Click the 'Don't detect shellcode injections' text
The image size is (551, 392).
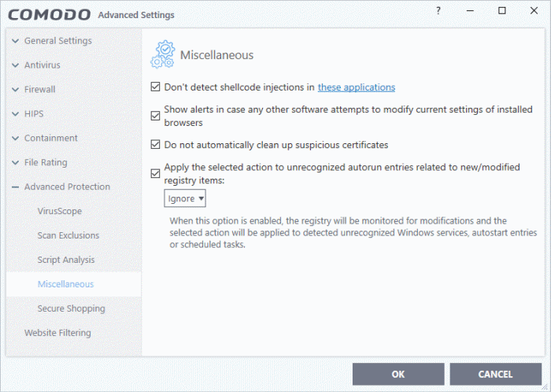point(239,87)
